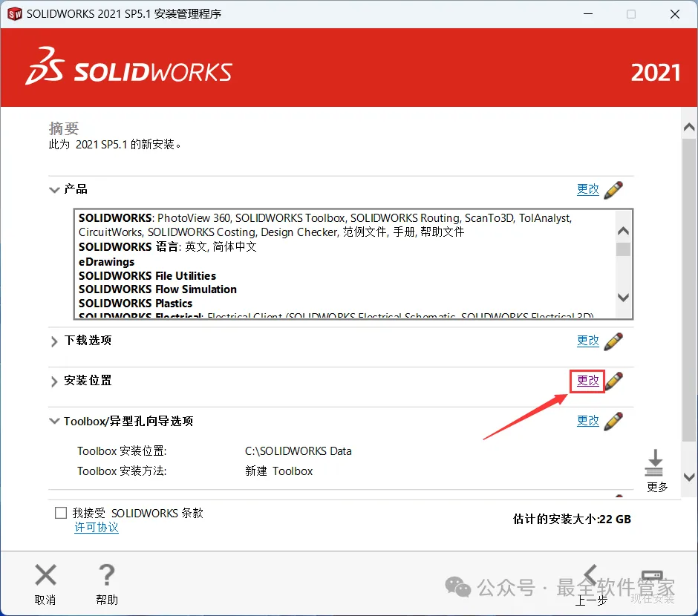Click the pencil icon in the 下载选项 row

(x=613, y=341)
